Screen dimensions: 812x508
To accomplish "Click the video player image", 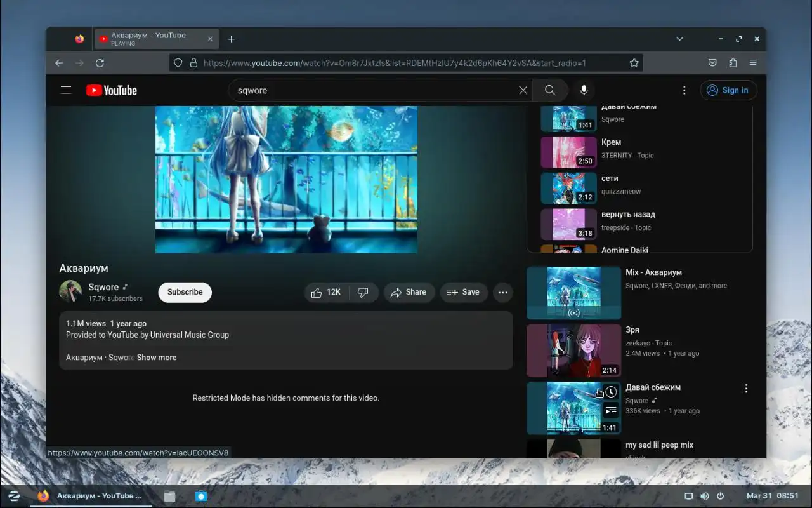I will pos(286,180).
